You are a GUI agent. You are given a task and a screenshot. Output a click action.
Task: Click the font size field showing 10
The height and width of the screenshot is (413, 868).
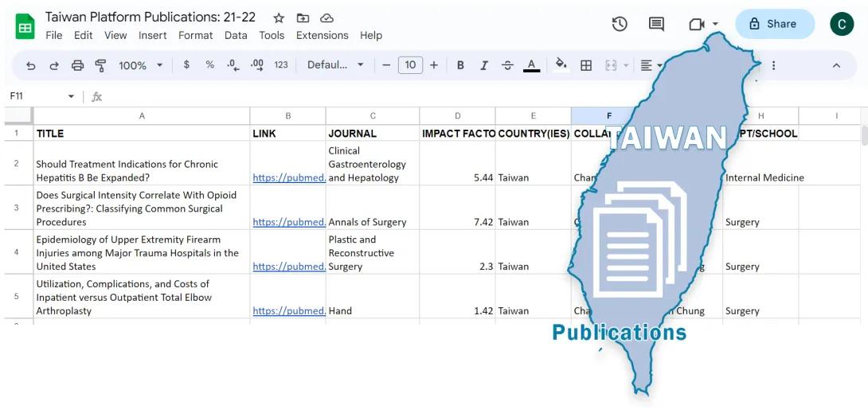410,65
